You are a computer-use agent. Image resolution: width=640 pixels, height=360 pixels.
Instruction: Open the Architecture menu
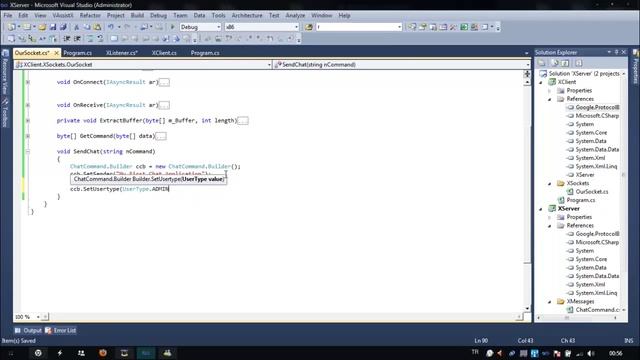point(247,16)
